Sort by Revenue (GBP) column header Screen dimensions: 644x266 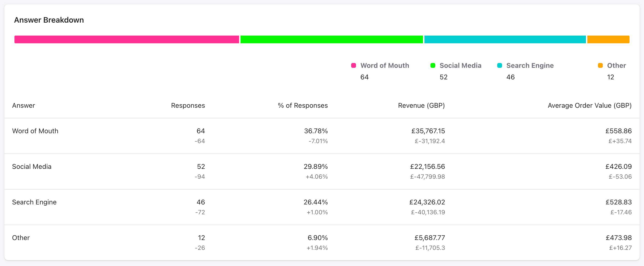421,105
